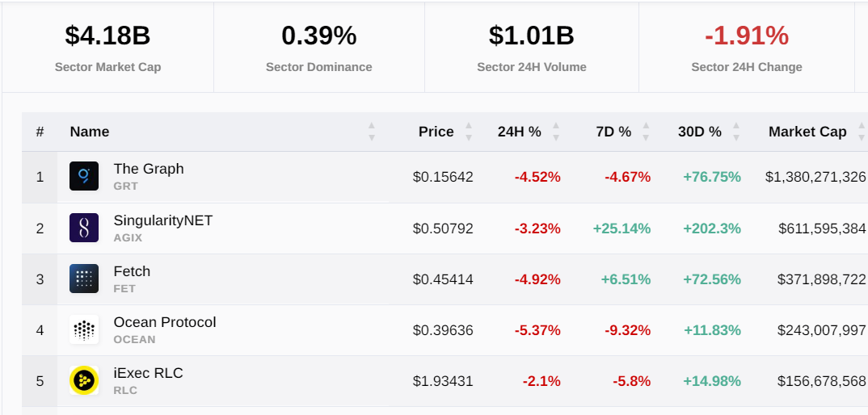The width and height of the screenshot is (868, 415).
Task: Click Ocean Protocol 7D change -9.32%
Action: tap(628, 330)
